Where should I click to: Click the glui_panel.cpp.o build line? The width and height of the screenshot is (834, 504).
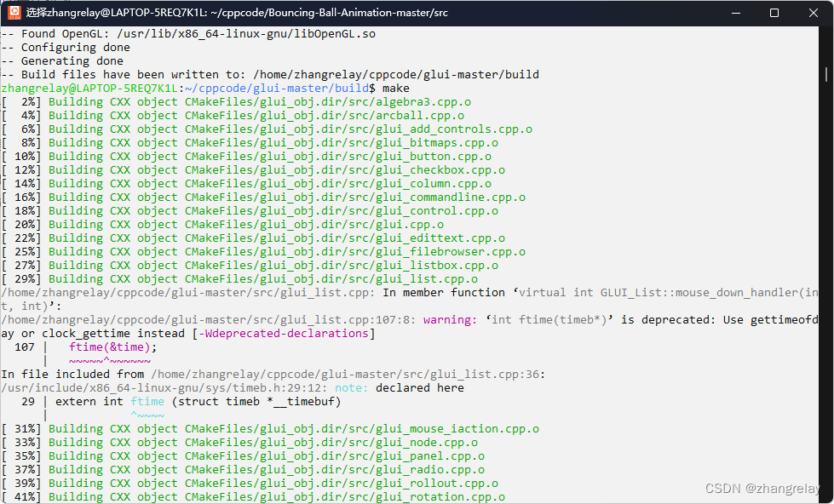pos(243,456)
